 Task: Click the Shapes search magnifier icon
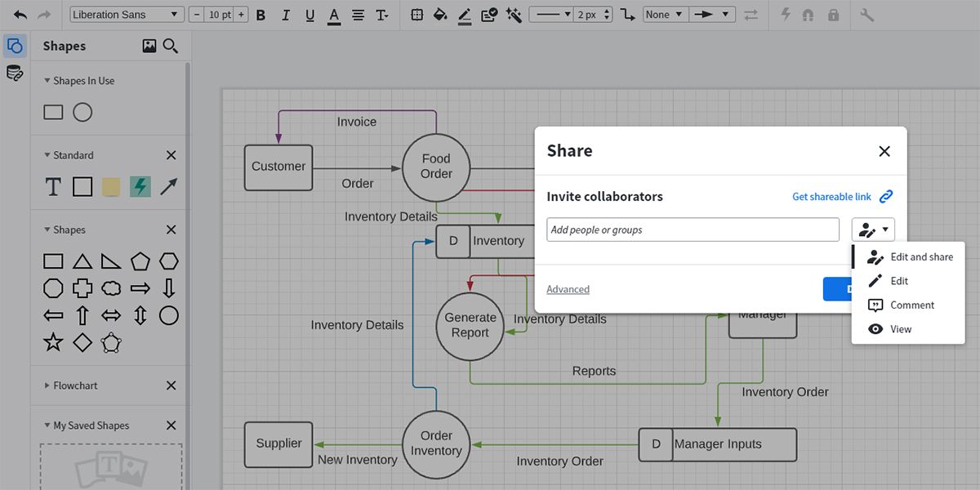[171, 47]
